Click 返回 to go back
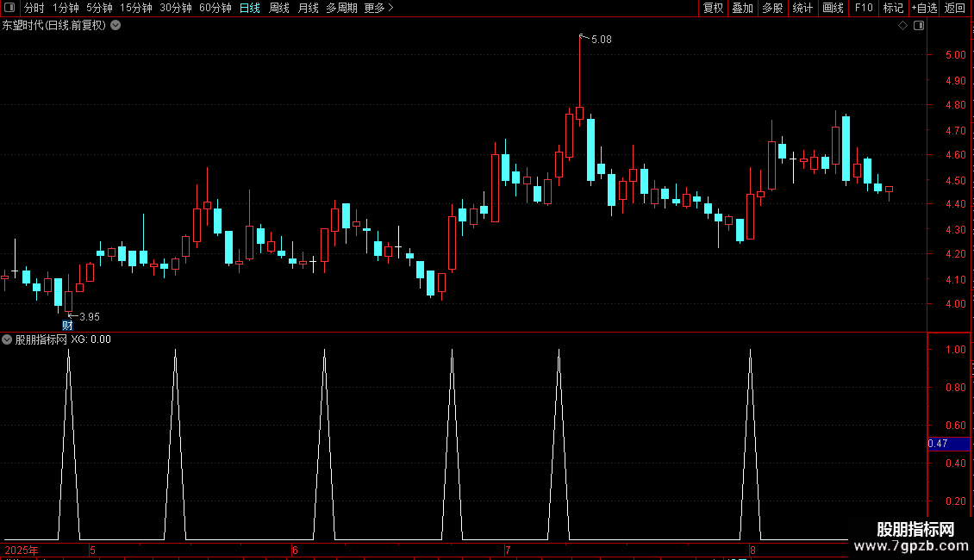The image size is (974, 560). (x=955, y=8)
